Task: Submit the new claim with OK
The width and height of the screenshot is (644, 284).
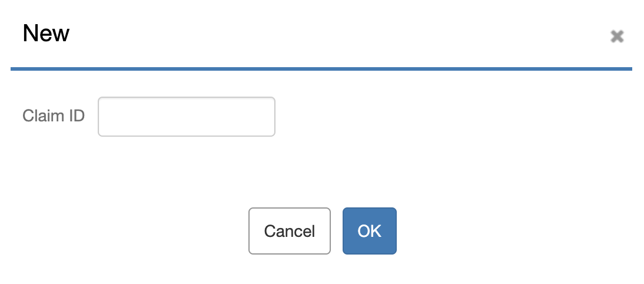Action: [x=370, y=231]
